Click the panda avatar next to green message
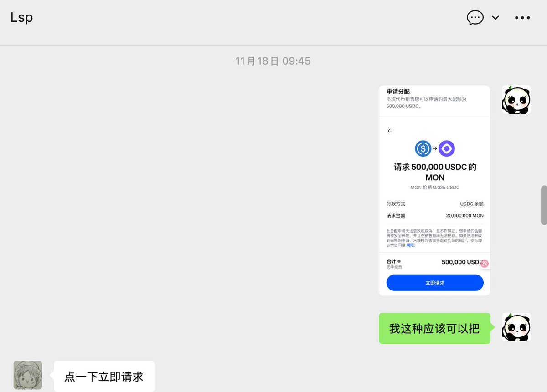Viewport: 547px width, 392px height. 516,327
